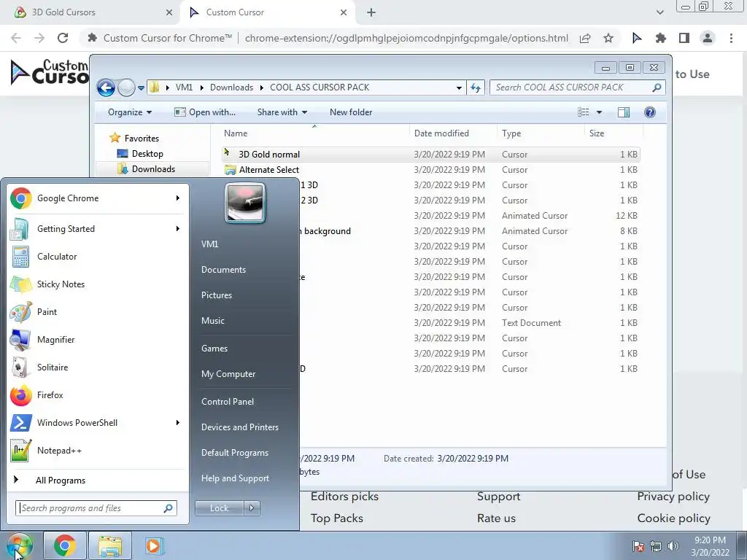Click the Chrome back arrow
The height and width of the screenshot is (560, 747).
pyautogui.click(x=16, y=38)
